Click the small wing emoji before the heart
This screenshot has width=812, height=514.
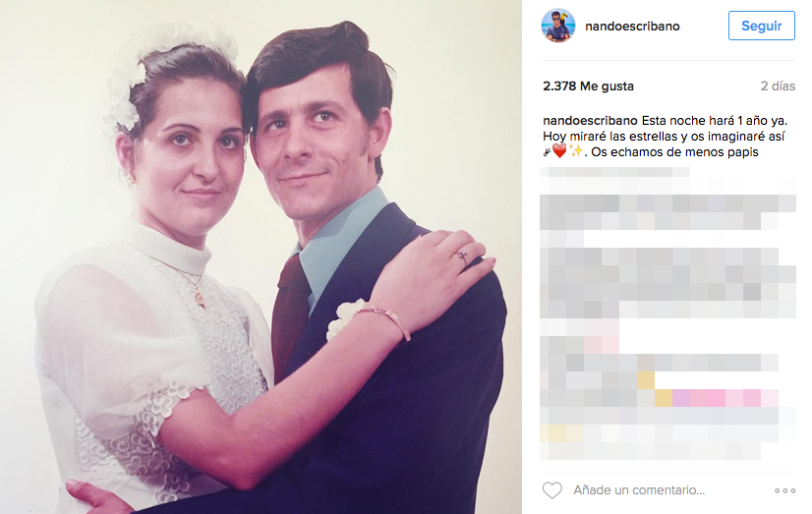tap(547, 151)
